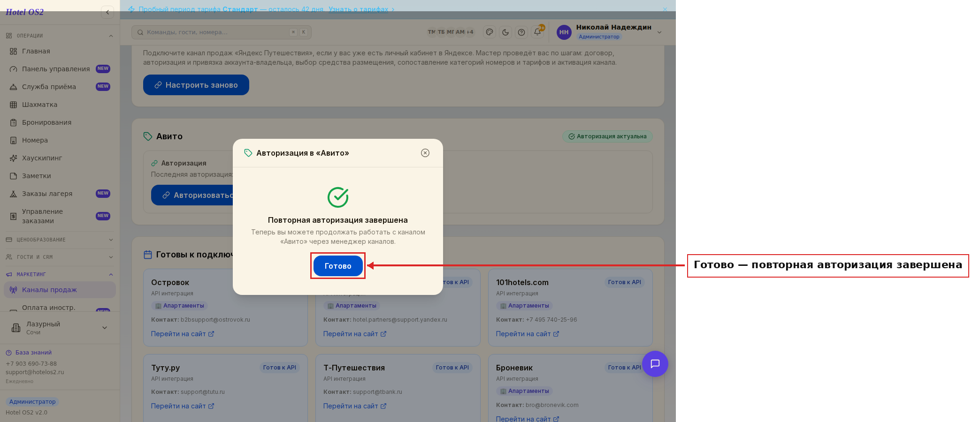Click the Hotel OS2 logo

24,12
